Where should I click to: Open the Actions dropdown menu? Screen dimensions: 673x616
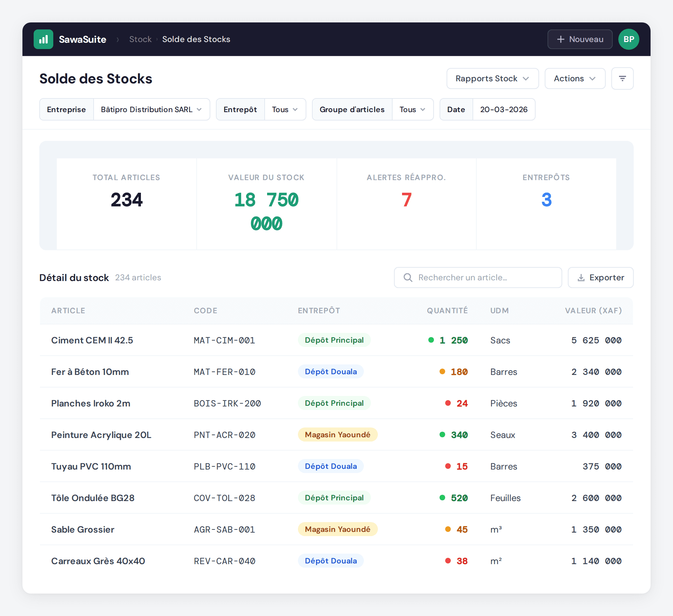pos(575,78)
